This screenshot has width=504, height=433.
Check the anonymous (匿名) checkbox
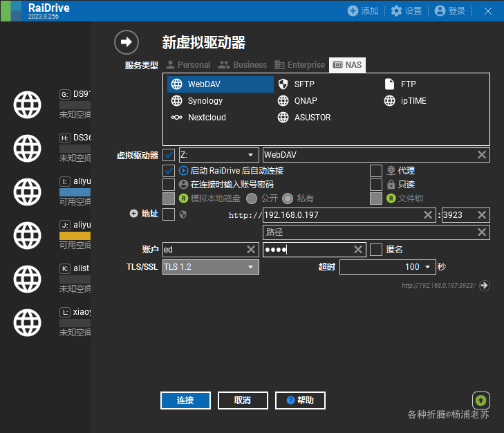[x=376, y=250]
